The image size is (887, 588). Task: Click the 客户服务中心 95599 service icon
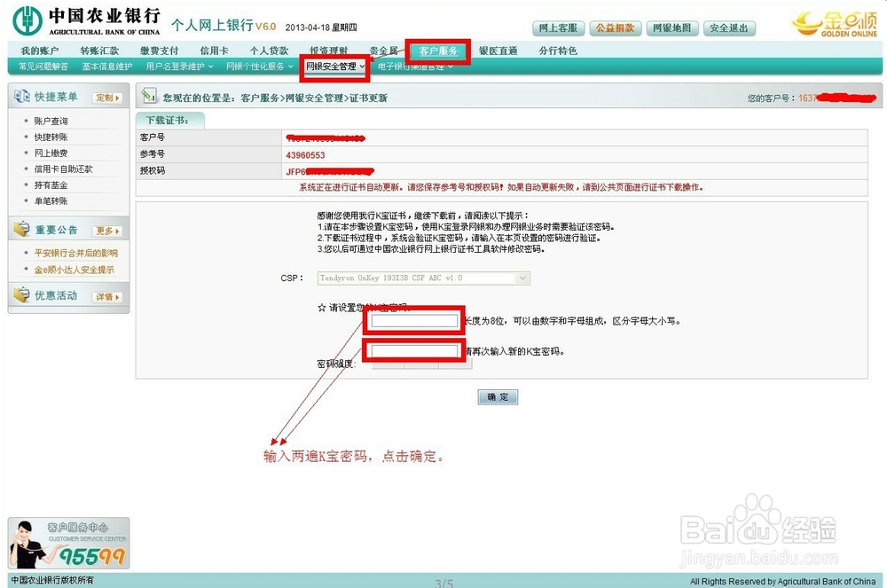[65, 539]
